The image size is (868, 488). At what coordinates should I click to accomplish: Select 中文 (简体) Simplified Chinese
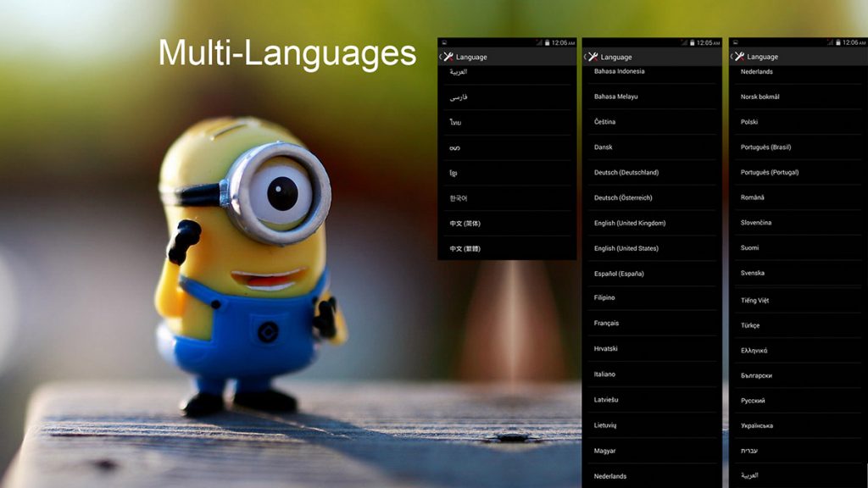click(x=465, y=223)
